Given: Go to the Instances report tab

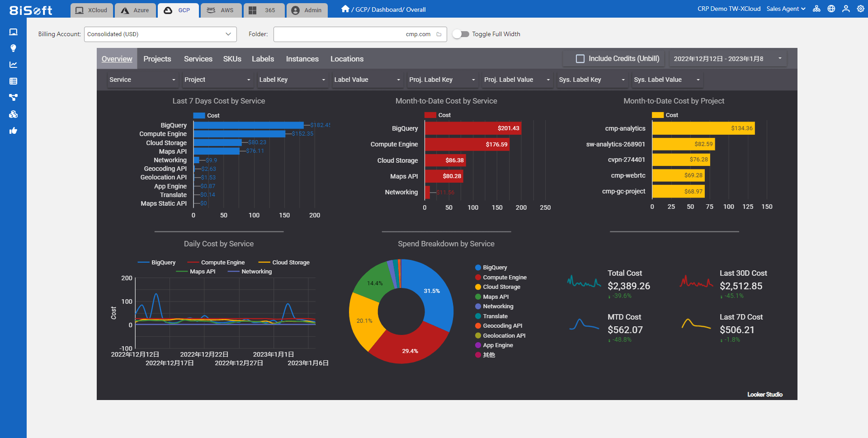Looking at the screenshot, I should 302,59.
